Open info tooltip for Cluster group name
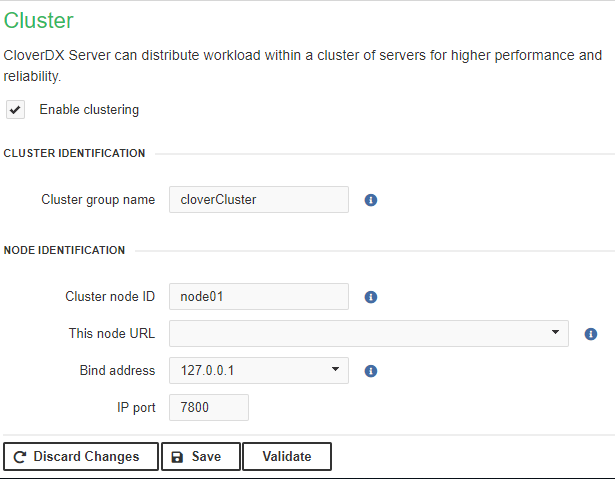The width and height of the screenshot is (615, 479). point(371,200)
